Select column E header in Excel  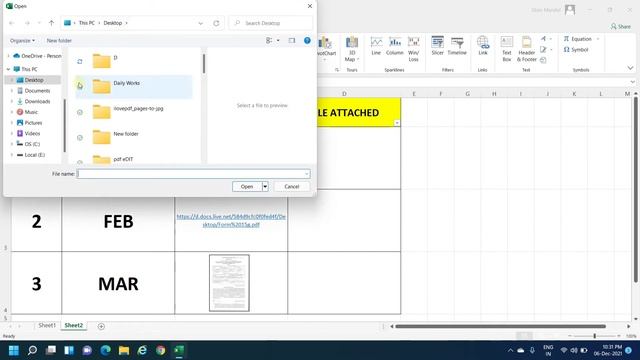tap(414, 94)
